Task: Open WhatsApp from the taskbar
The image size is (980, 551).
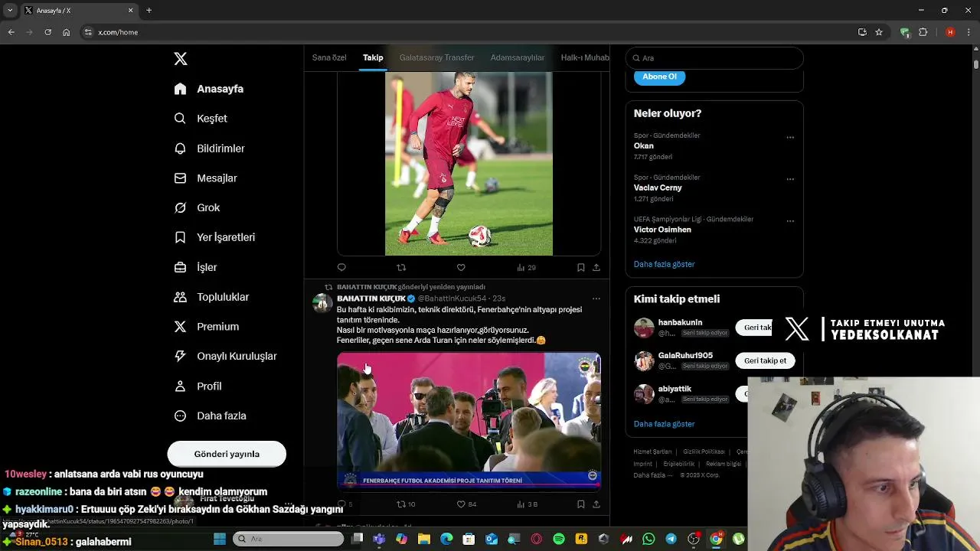Action: coord(649,540)
